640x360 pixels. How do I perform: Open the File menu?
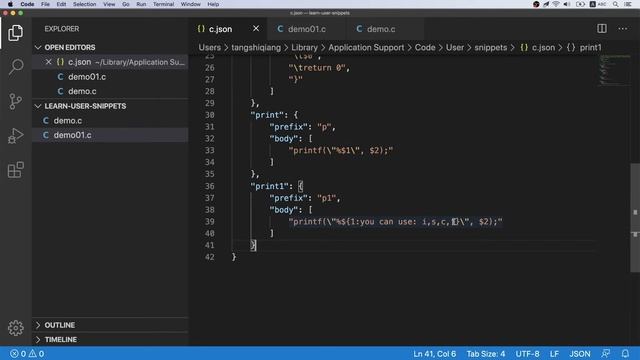[x=45, y=4]
